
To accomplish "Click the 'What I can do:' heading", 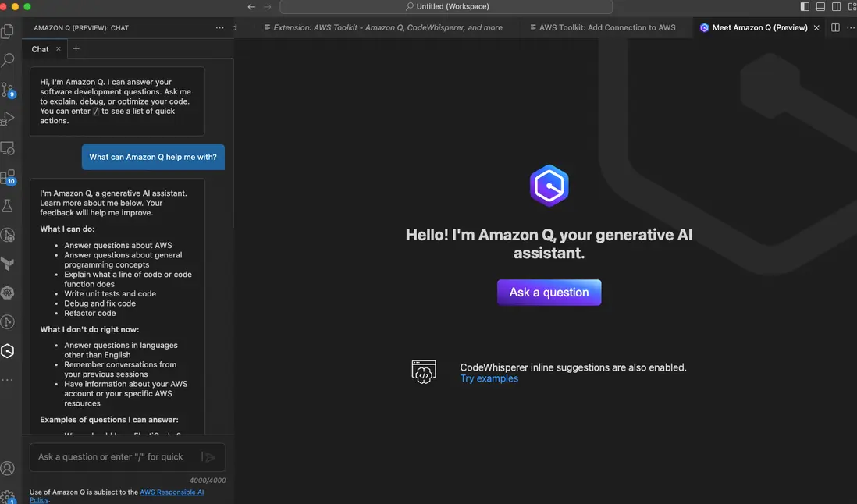I will pos(67,229).
